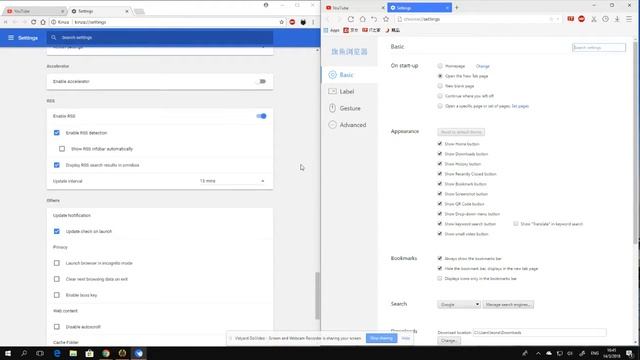Click Manage search engines button

[508, 304]
